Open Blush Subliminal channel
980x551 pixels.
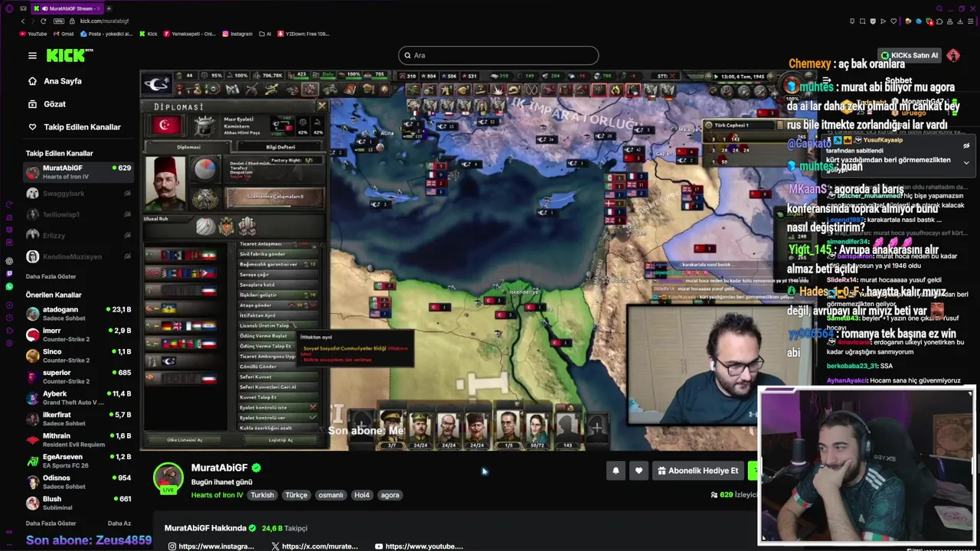click(78, 503)
